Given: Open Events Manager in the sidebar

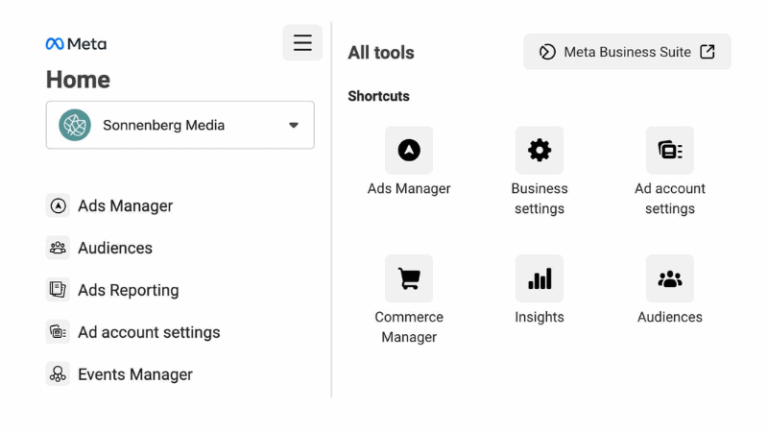Looking at the screenshot, I should pos(135,374).
